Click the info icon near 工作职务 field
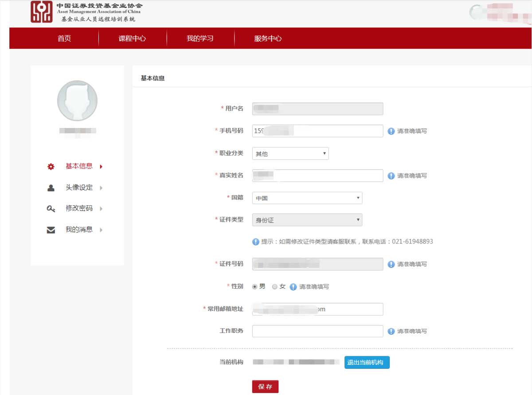Image resolution: width=532 pixels, height=395 pixels. (391, 331)
